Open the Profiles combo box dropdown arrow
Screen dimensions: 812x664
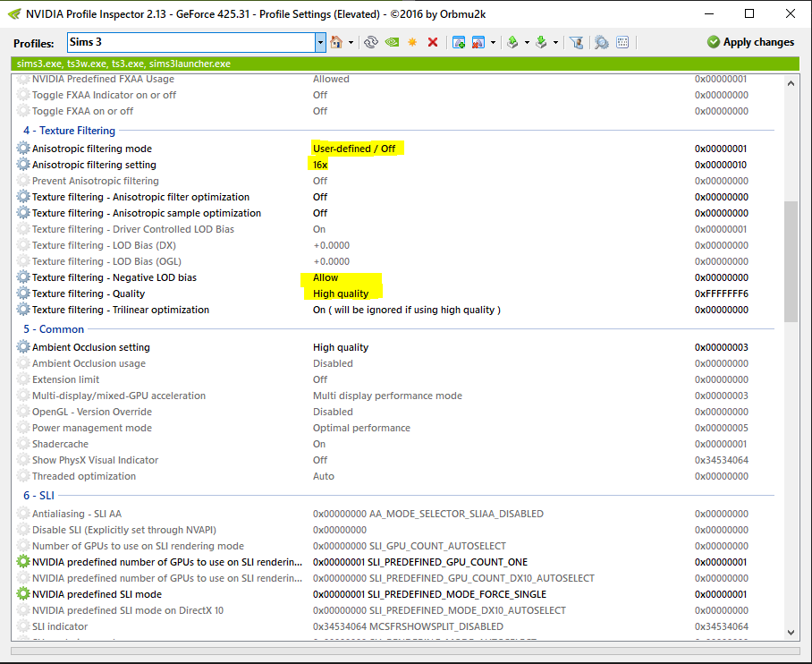tap(320, 42)
